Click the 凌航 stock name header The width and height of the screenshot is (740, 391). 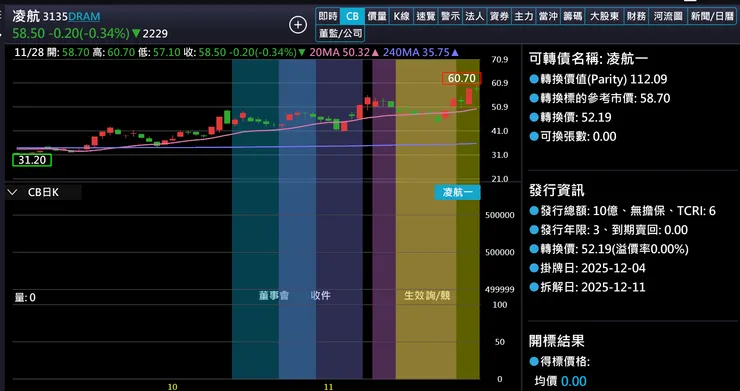tap(26, 16)
